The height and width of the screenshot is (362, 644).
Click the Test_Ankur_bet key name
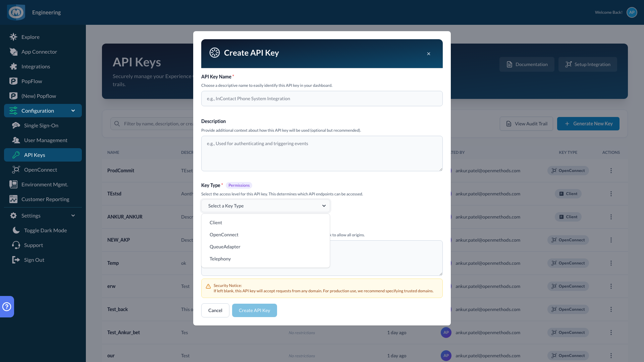tap(123, 333)
